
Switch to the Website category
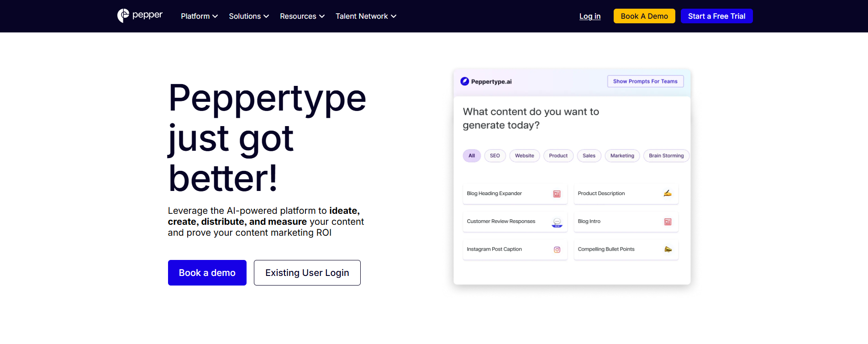525,156
